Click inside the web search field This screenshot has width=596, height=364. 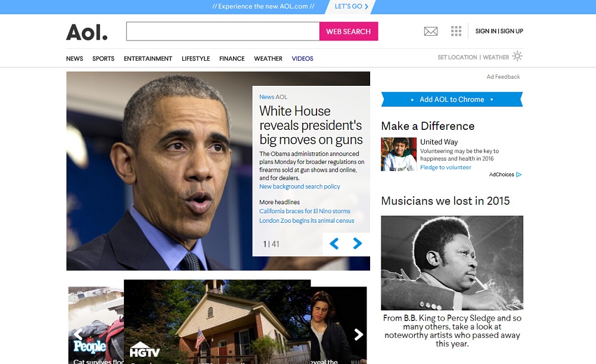point(223,32)
